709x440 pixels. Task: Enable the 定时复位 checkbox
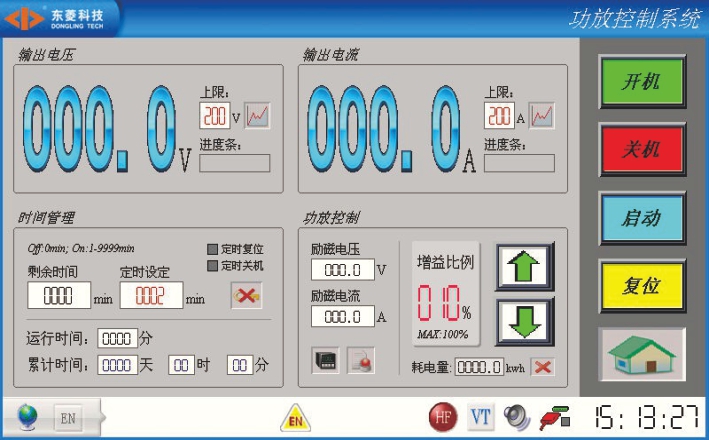coord(212,250)
